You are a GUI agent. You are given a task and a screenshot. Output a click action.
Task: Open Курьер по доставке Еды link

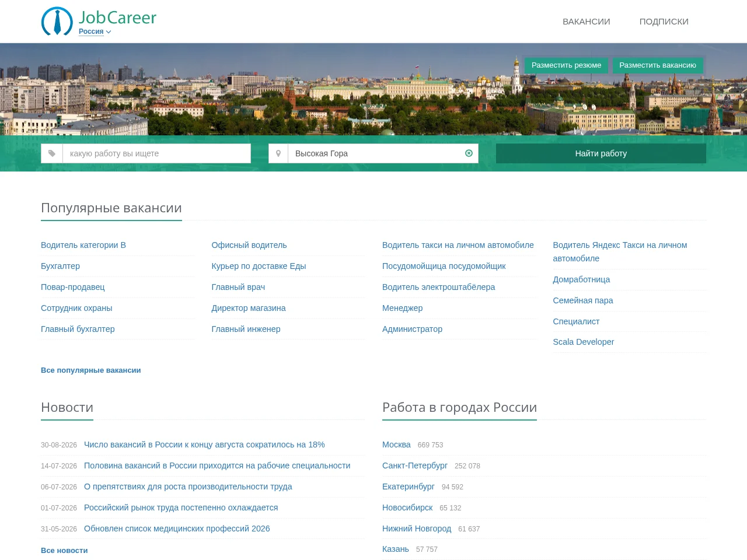(x=259, y=266)
